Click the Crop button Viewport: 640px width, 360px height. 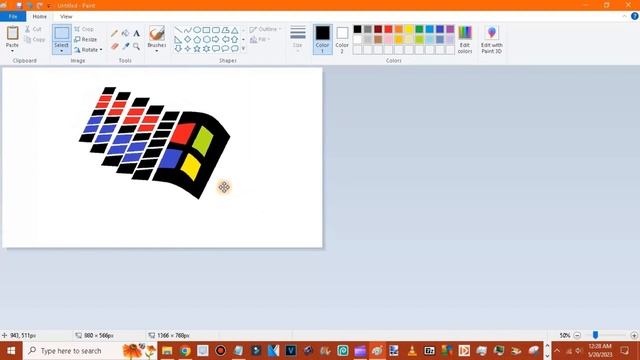(84, 29)
